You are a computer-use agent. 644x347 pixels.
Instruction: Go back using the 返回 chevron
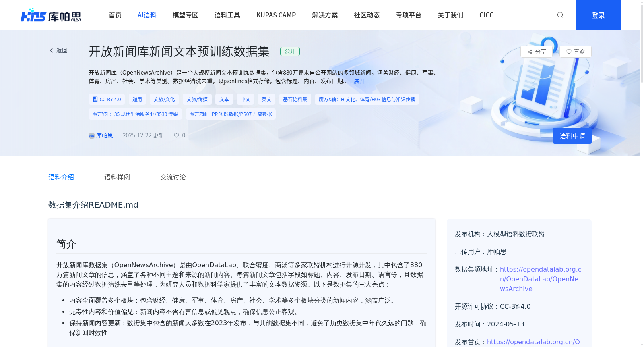point(58,50)
